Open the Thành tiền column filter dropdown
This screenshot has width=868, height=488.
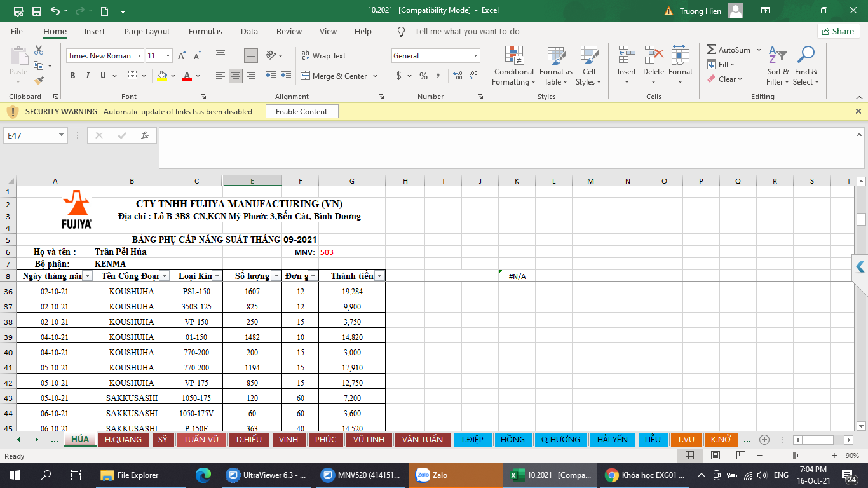point(379,276)
